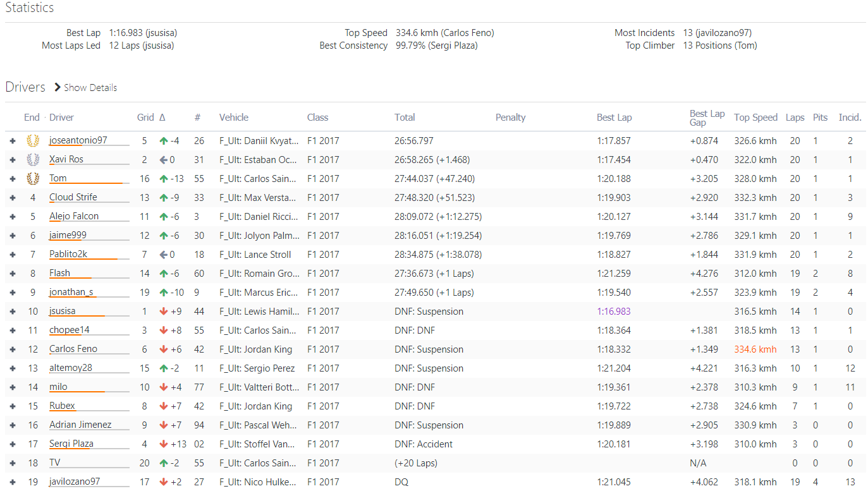Expand jsusisa row plus icon
The width and height of the screenshot is (868, 491).
[x=12, y=312]
